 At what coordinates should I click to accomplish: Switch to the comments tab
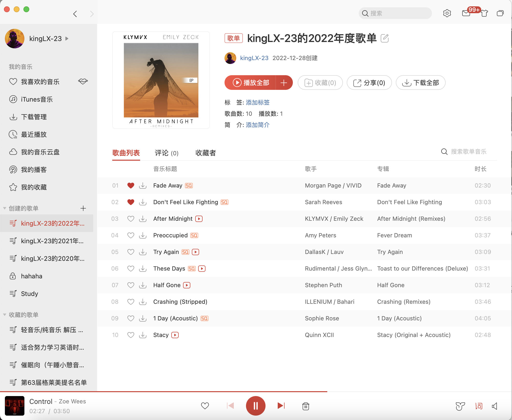click(166, 153)
